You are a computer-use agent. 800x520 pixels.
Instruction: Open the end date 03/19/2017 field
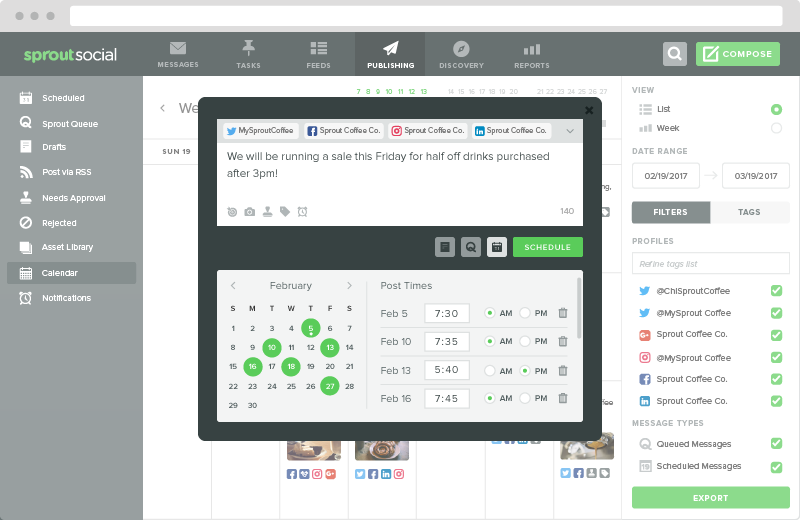756,176
